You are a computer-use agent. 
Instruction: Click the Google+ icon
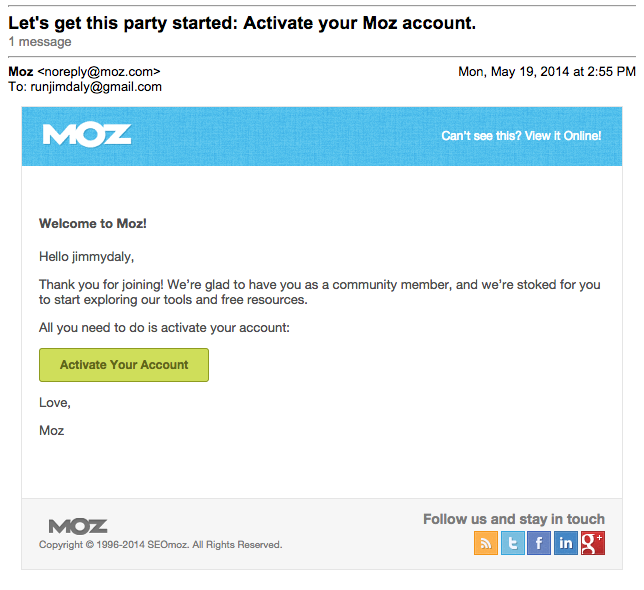(592, 543)
